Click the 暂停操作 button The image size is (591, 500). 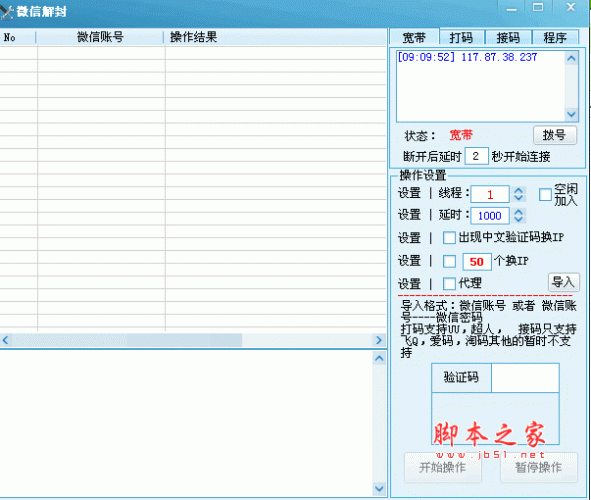[539, 468]
